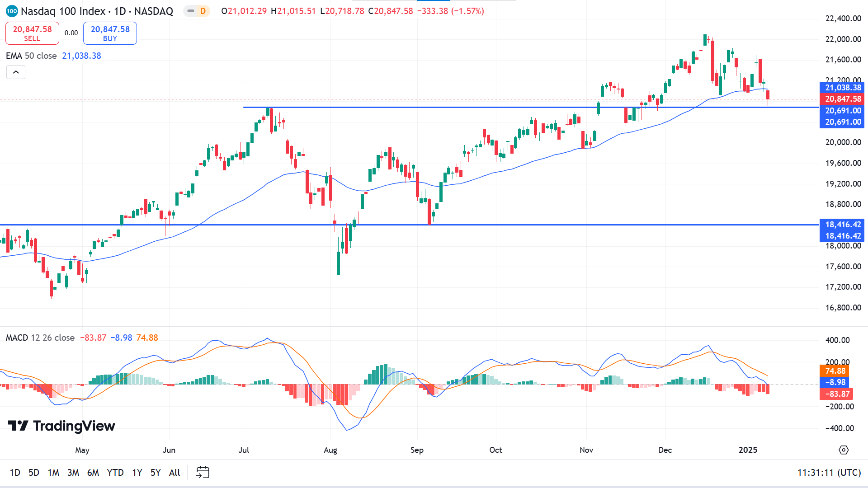Viewport: 868px width, 488px height.
Task: Click the EMA 50 close indicator label
Action: 31,56
